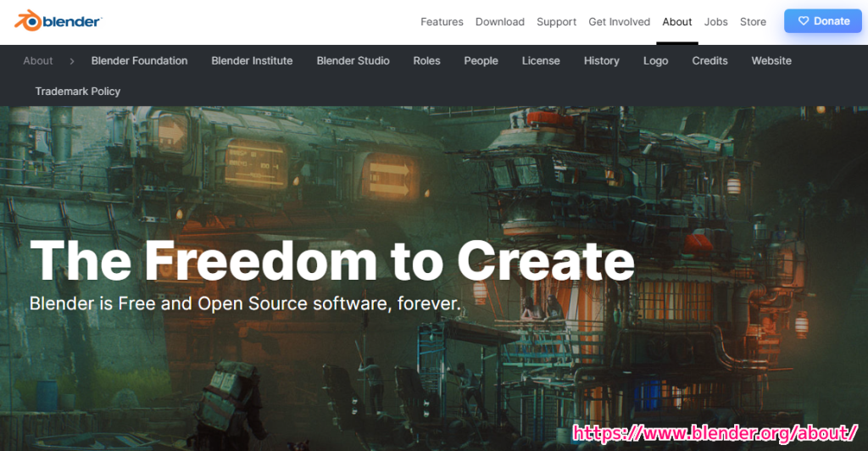
Task: Go to the People section
Action: pos(481,61)
